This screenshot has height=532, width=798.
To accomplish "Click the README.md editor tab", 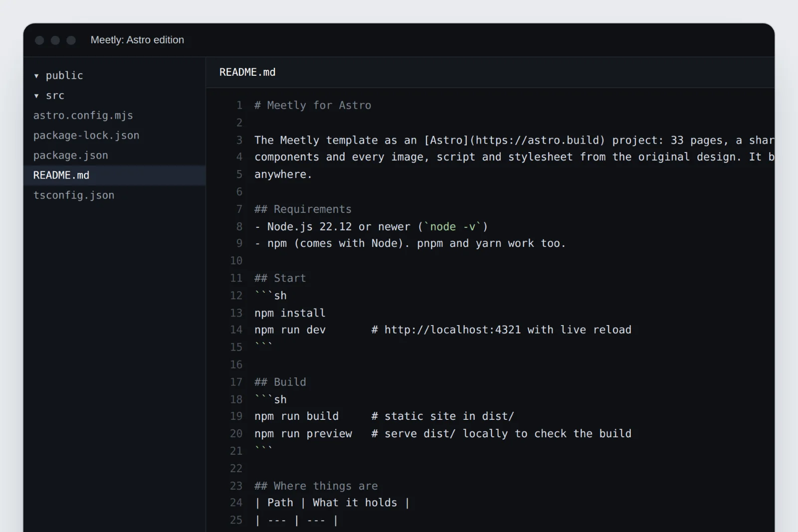I will coord(247,72).
